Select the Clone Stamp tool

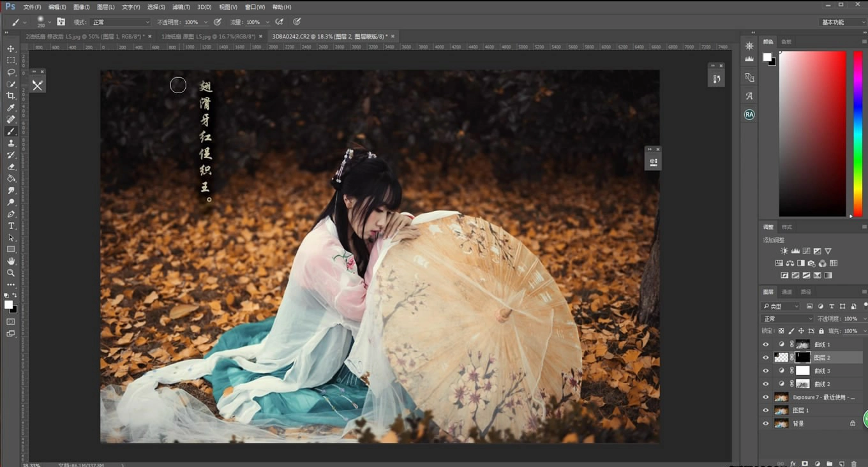click(11, 143)
